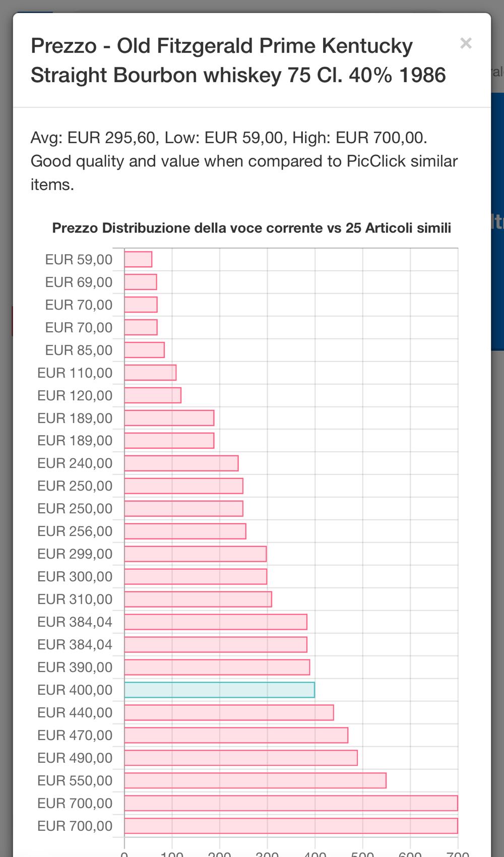
Task: Select the EUR 59,00 price bar
Action: pyautogui.click(x=138, y=259)
